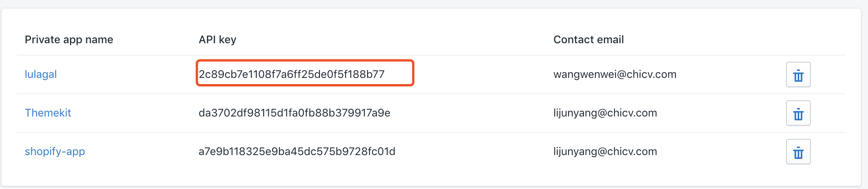This screenshot has height=189, width=868.
Task: Click trash icon for shopify-app
Action: tap(798, 152)
